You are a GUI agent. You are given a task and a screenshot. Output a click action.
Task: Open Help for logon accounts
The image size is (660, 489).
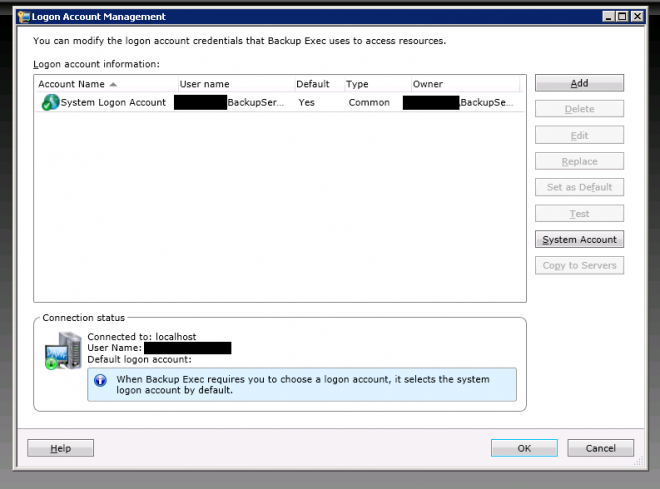60,448
